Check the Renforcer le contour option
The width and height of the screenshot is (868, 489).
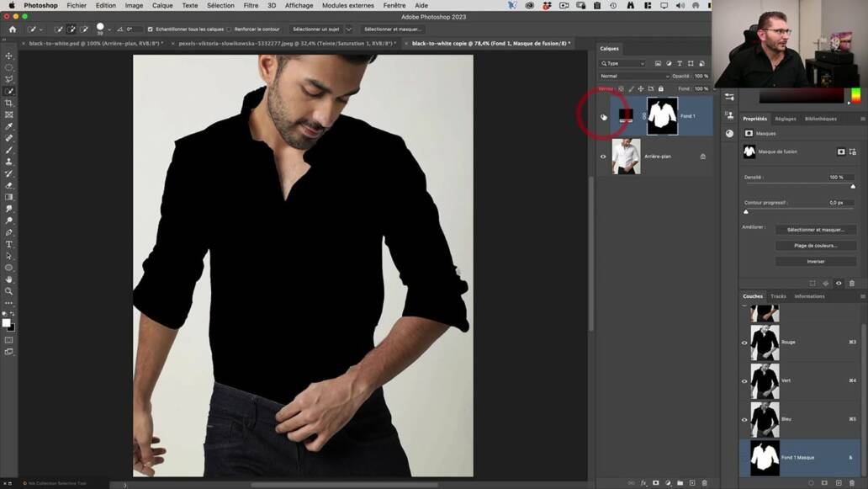tap(228, 28)
